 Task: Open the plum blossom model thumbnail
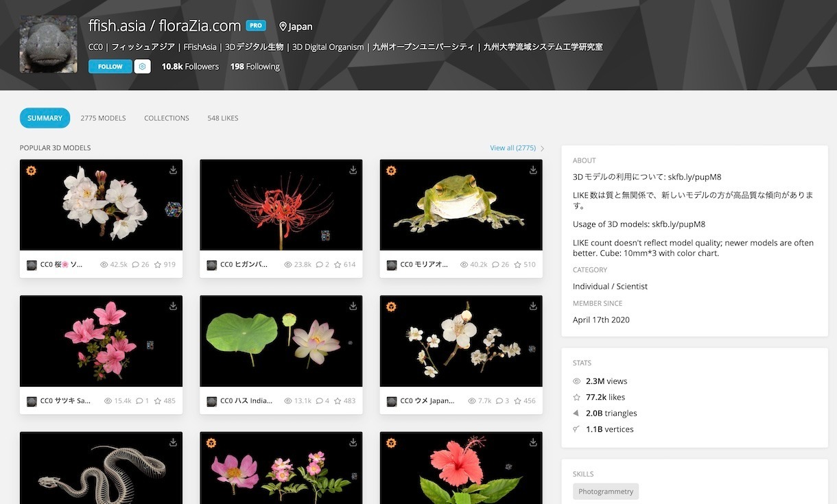click(461, 341)
